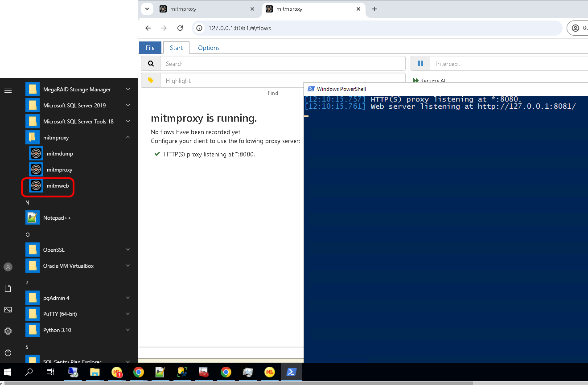Open the File menu in mitmweb
The height and width of the screenshot is (385, 588).
tap(150, 48)
